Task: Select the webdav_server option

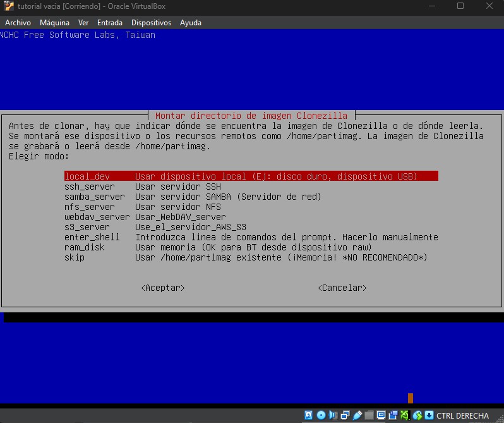Action: click(x=251, y=217)
